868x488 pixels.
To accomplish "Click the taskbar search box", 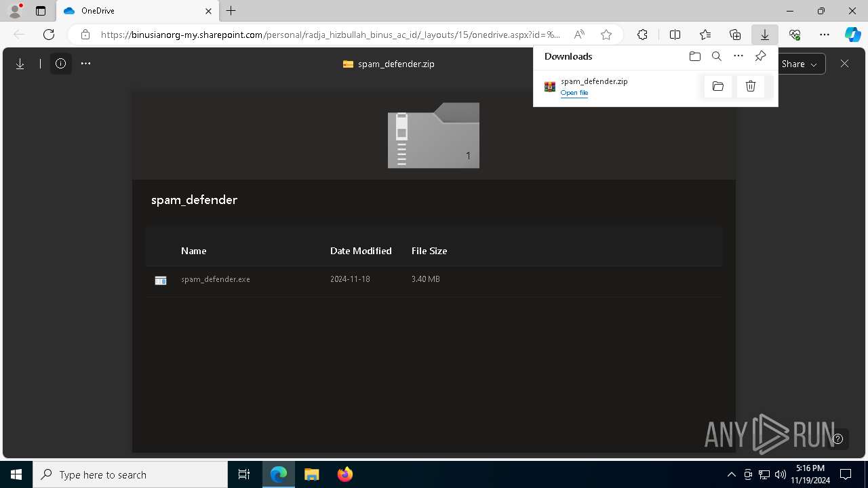I will (130, 474).
